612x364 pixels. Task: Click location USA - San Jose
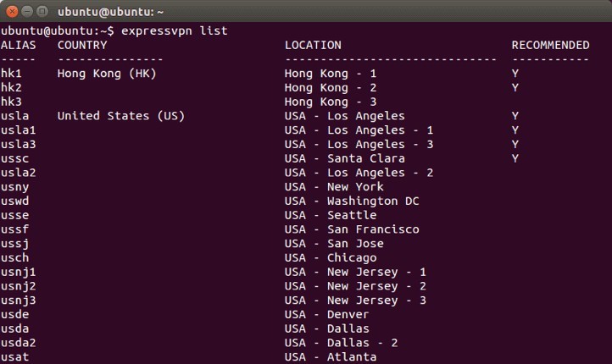click(335, 244)
